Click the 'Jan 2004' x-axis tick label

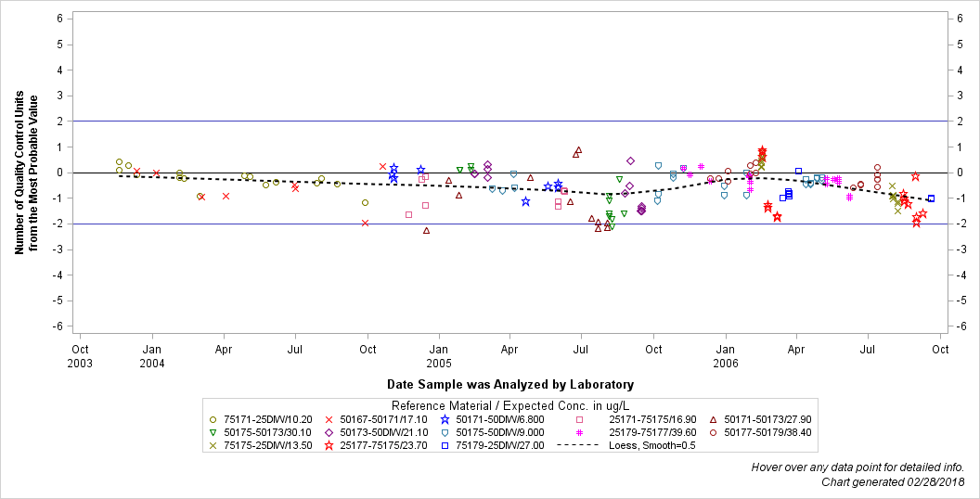[x=152, y=356]
